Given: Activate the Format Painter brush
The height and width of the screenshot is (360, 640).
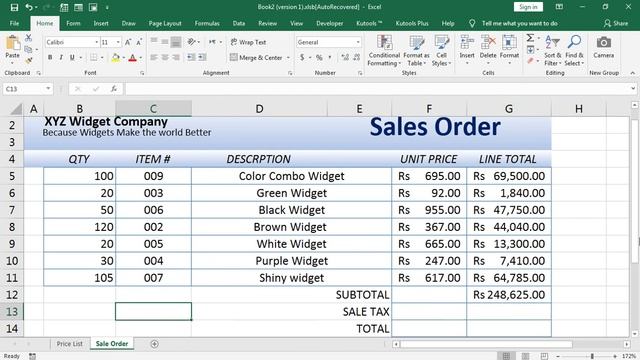Looking at the screenshot, I should pos(28,60).
